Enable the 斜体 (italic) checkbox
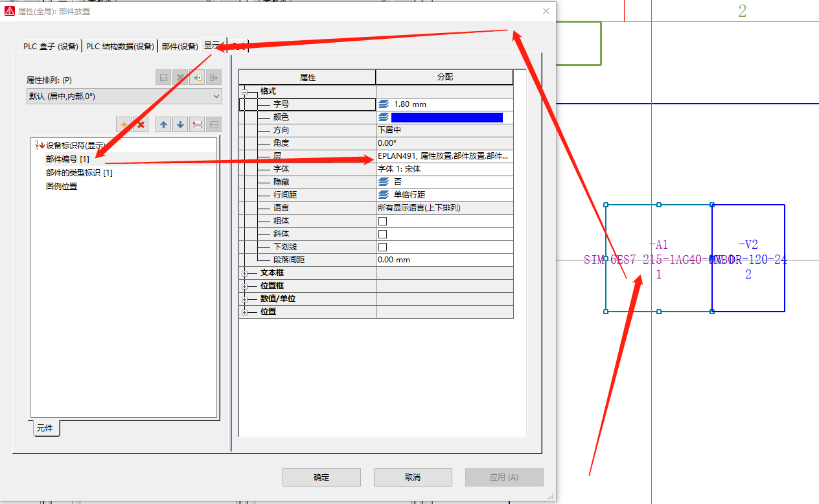The width and height of the screenshot is (819, 504). [x=382, y=234]
